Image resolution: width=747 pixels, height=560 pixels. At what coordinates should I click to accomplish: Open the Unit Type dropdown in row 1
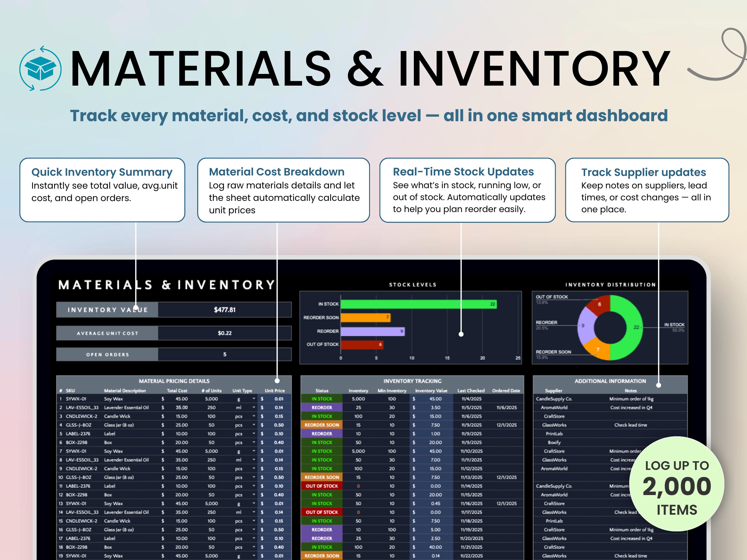(x=254, y=399)
